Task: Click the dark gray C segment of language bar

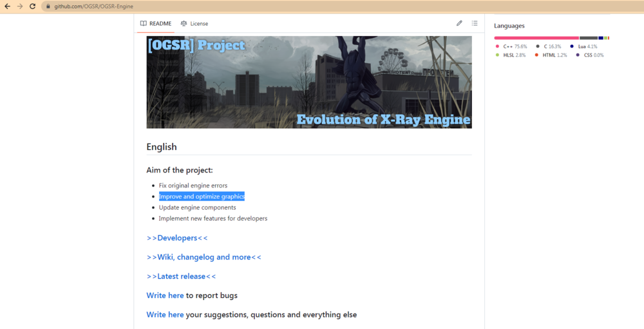Action: tap(589, 38)
